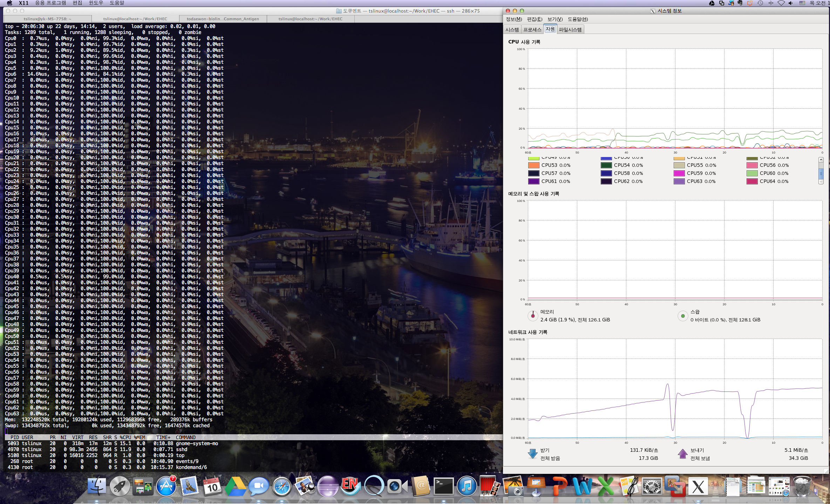The height and width of the screenshot is (504, 830).
Task: Open the Trash in the Dock
Action: (x=802, y=486)
